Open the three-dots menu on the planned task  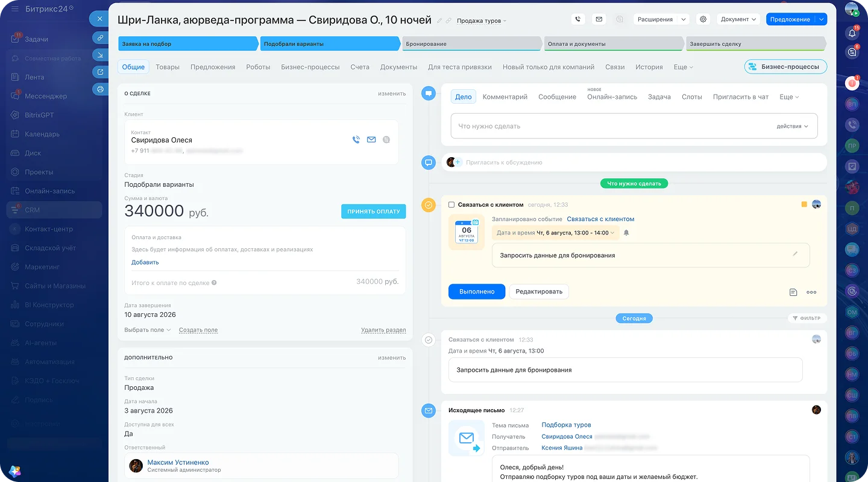tap(811, 292)
